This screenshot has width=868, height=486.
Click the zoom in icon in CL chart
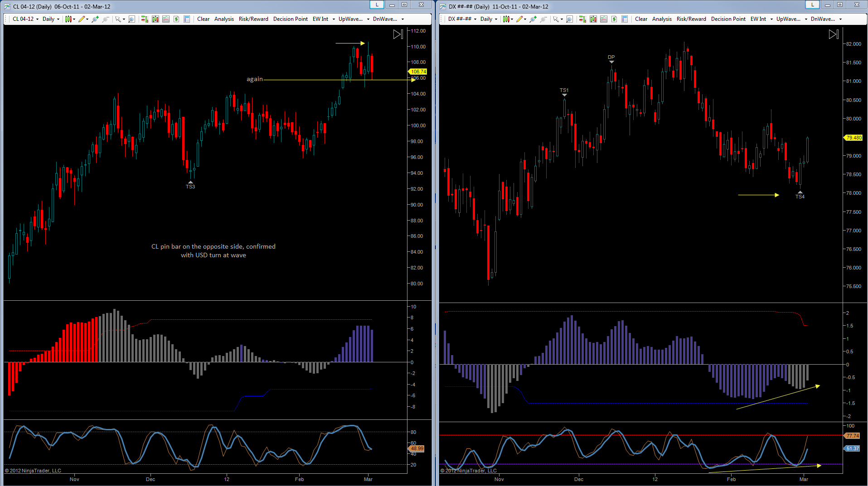pos(95,19)
